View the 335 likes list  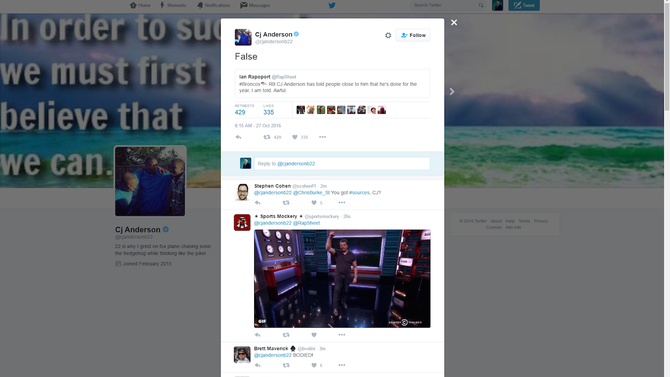(x=268, y=112)
